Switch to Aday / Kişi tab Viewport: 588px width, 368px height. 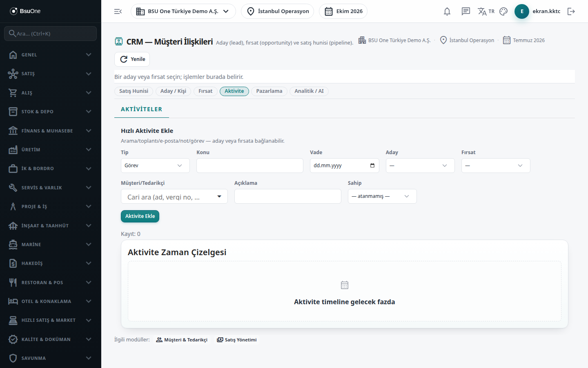173,91
